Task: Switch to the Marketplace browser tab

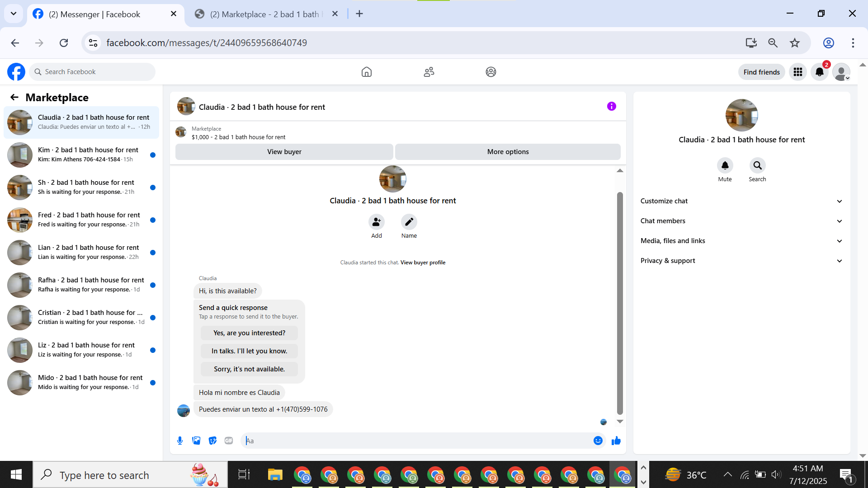Action: coord(264,14)
